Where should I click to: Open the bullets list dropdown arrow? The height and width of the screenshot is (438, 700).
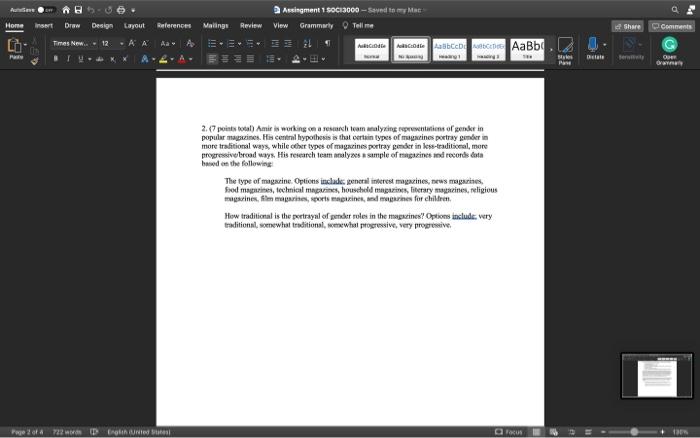pyautogui.click(x=221, y=44)
